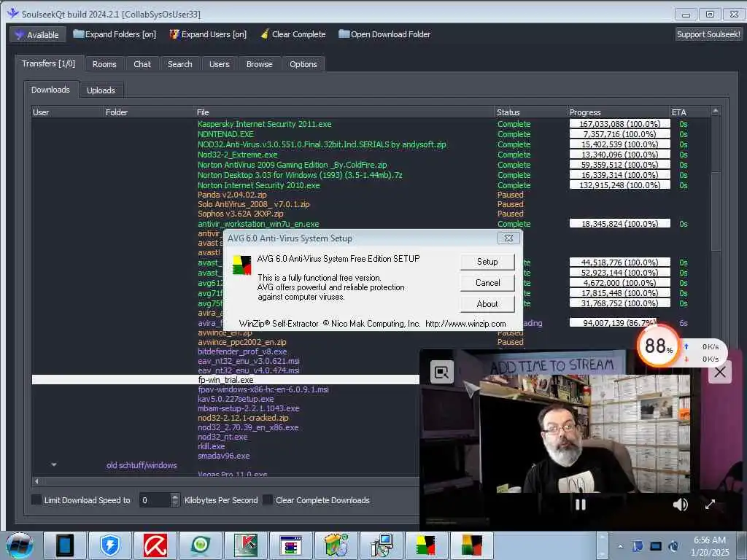The width and height of the screenshot is (747, 560).
Task: Click left arrow of horizontal scrollbar
Action: point(36,481)
